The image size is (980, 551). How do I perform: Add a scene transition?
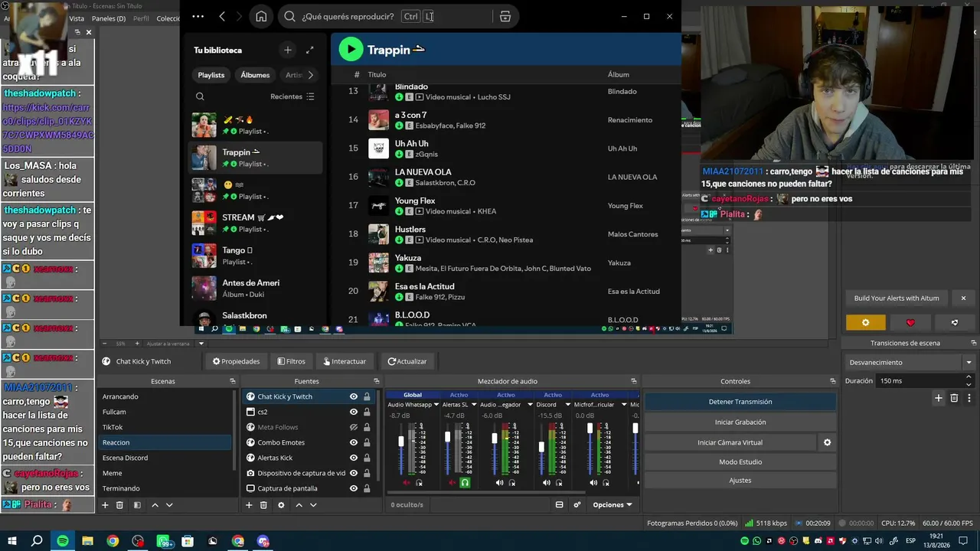click(x=939, y=398)
